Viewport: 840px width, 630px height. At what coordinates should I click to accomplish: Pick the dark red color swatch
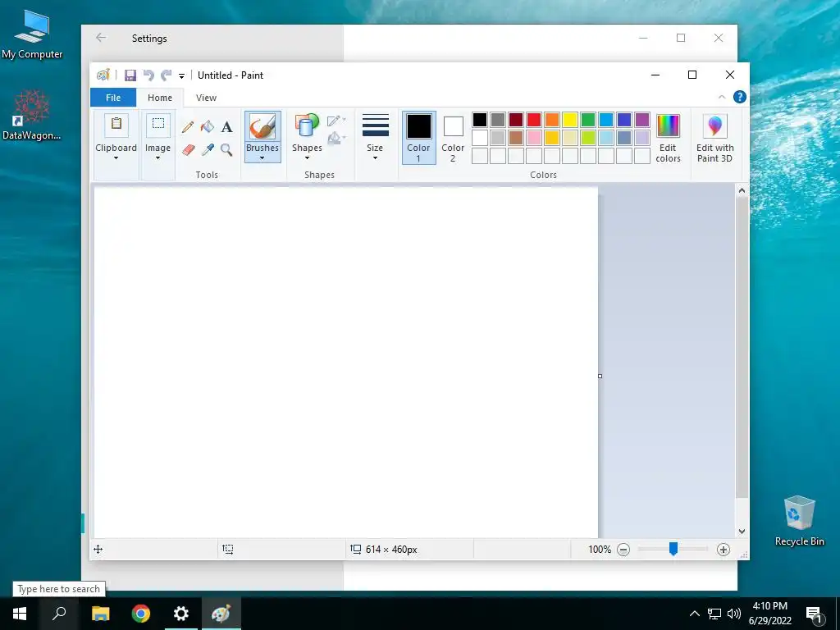516,120
